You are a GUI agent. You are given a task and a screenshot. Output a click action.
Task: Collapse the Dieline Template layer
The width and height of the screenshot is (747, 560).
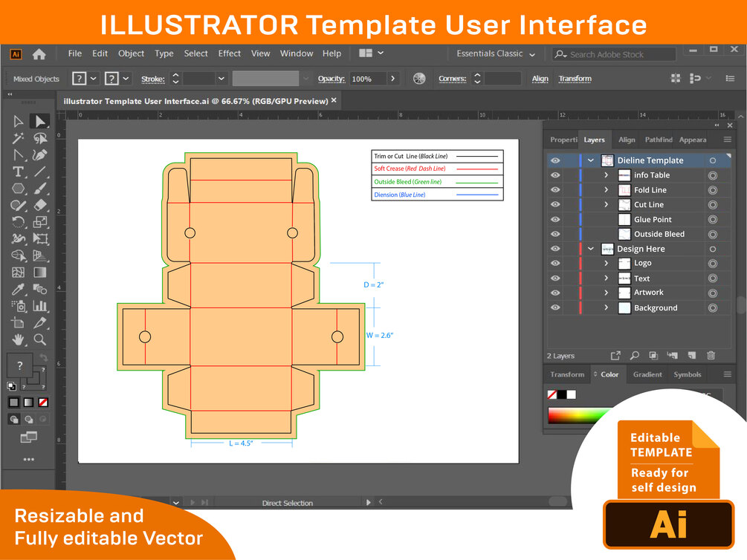pos(591,160)
